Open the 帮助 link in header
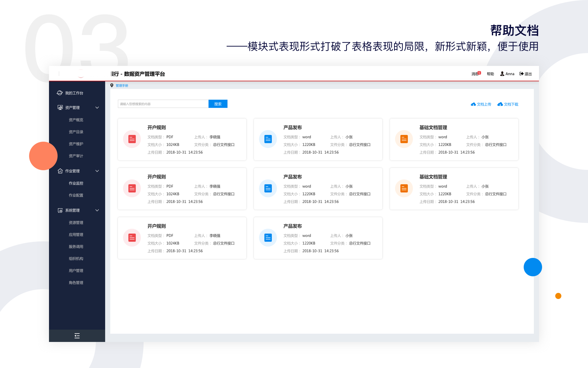The width and height of the screenshot is (588, 368). pos(490,74)
